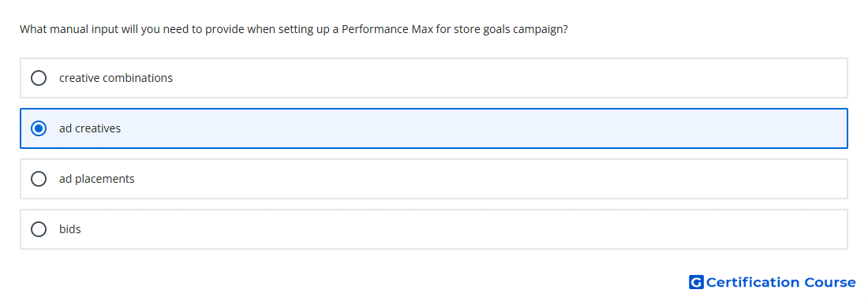Click the "ad placements" answer label
The height and width of the screenshot is (297, 868).
click(97, 179)
